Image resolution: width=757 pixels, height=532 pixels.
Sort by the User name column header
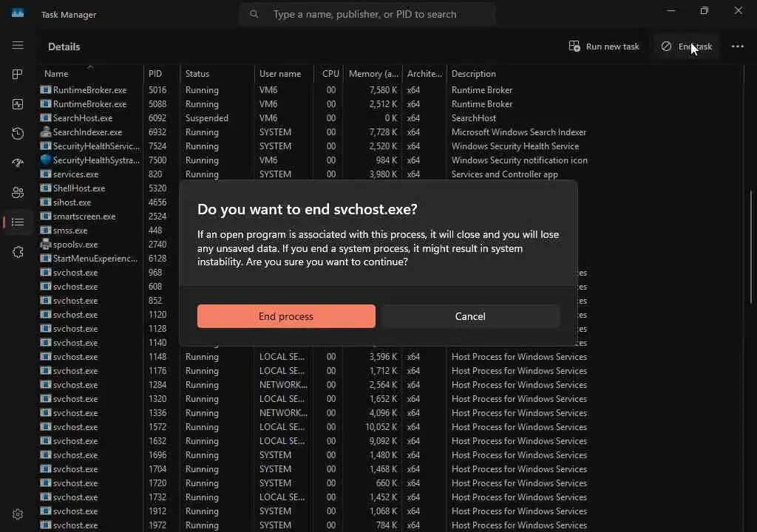284,74
